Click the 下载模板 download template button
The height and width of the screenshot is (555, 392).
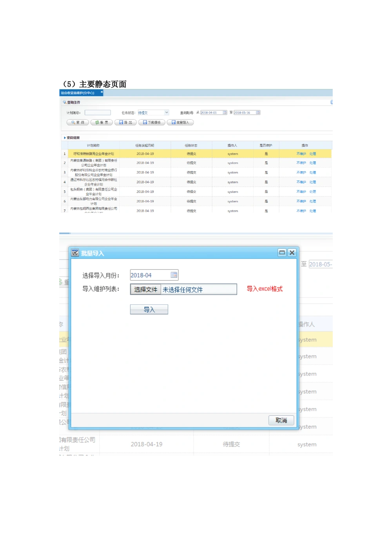tap(152, 122)
